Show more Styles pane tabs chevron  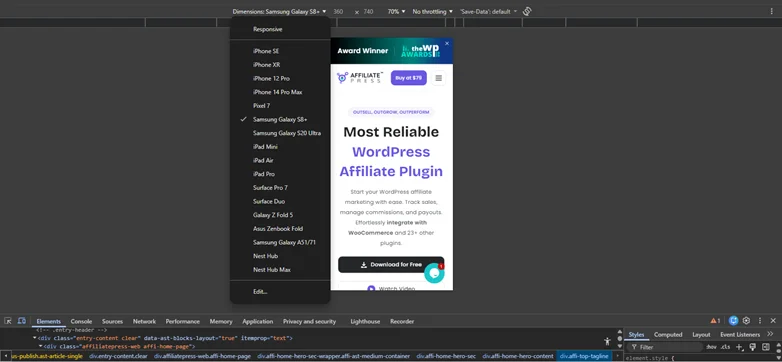point(770,334)
